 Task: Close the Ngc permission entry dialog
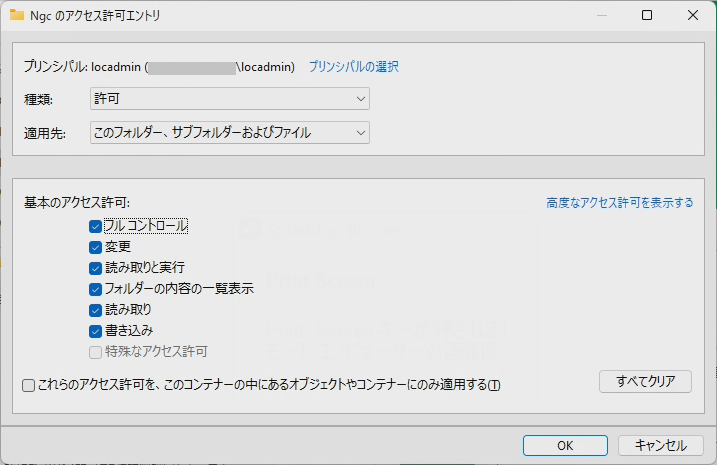[693, 15]
